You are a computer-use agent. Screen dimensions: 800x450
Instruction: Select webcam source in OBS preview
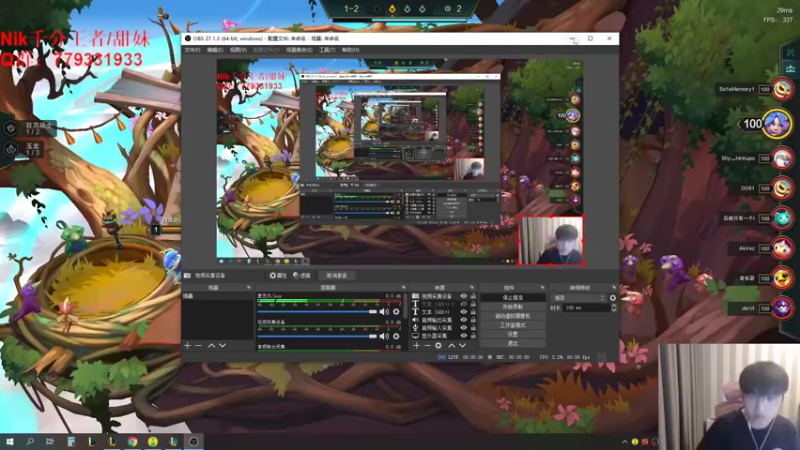[551, 240]
